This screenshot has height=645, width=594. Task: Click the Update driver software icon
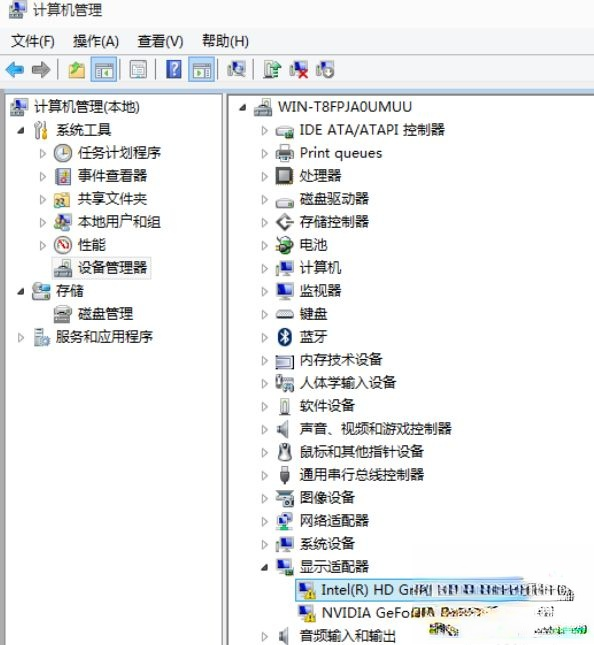click(x=272, y=69)
